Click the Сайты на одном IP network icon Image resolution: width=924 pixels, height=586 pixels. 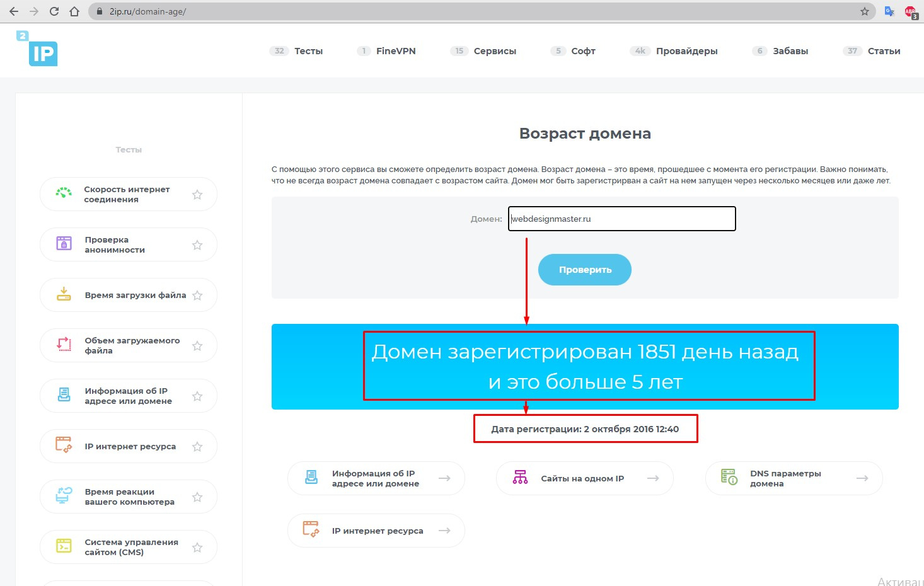pyautogui.click(x=520, y=477)
